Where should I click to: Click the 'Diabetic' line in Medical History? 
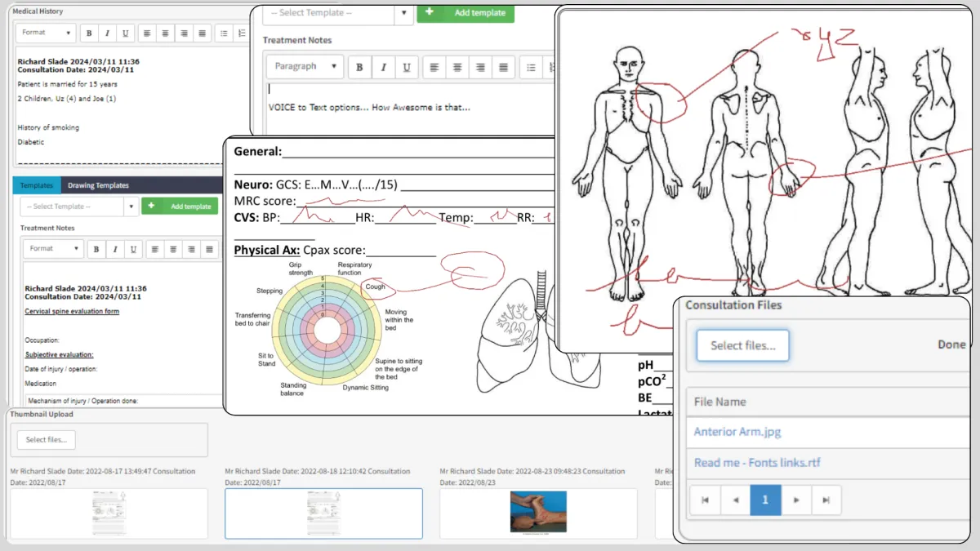tap(31, 142)
